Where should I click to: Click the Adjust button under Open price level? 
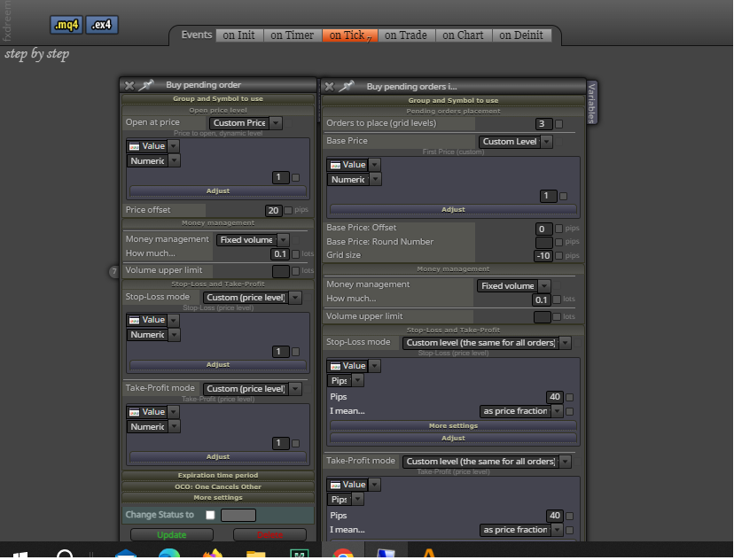click(218, 191)
